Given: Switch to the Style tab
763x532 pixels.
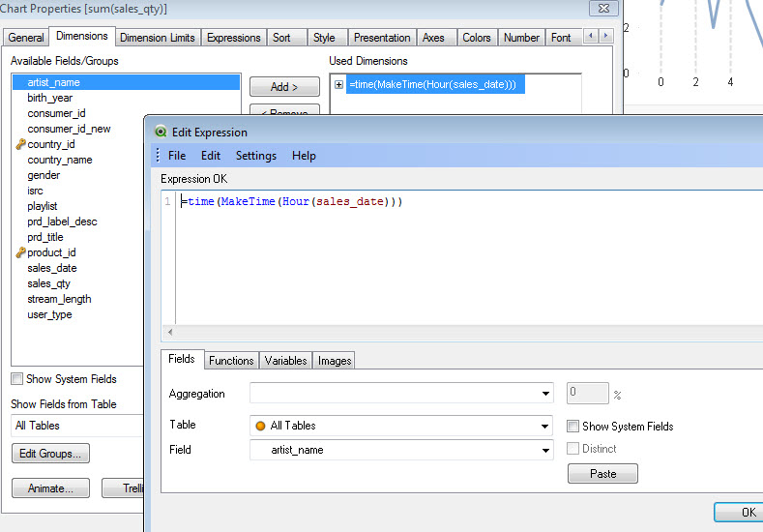Looking at the screenshot, I should pyautogui.click(x=328, y=38).
